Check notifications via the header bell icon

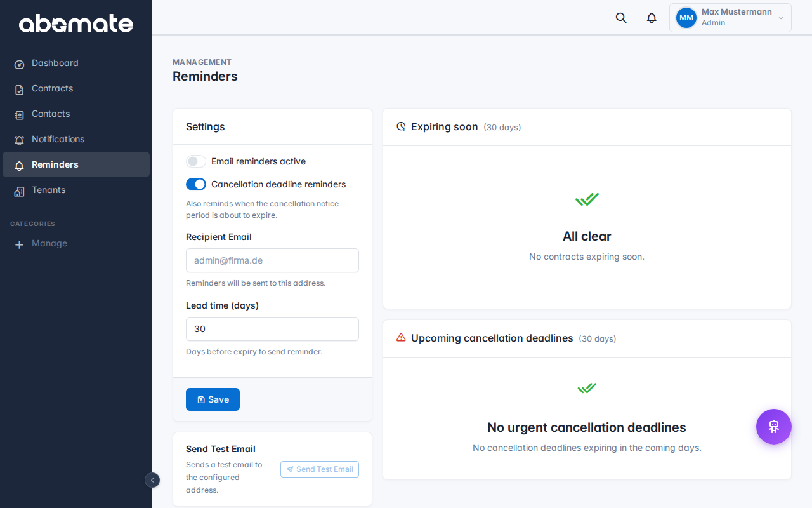[x=651, y=17]
